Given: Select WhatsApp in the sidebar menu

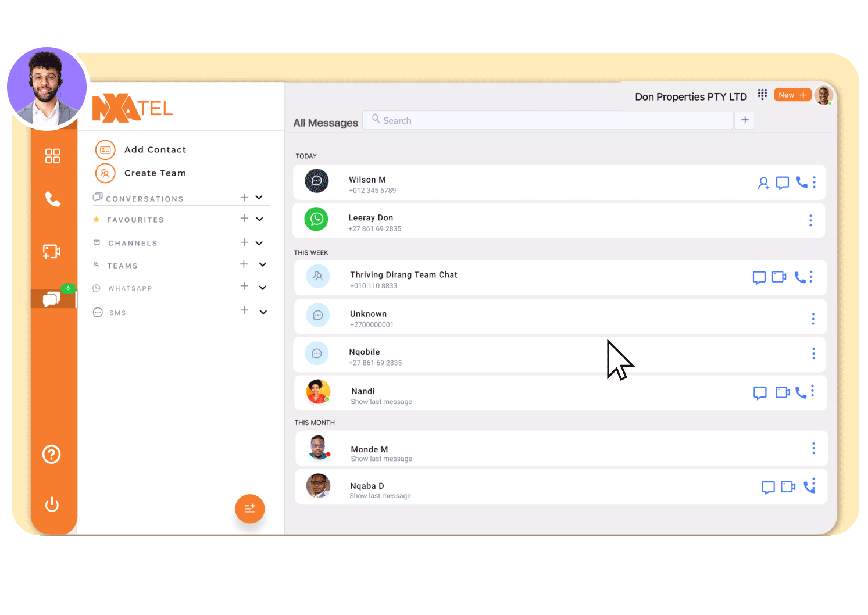Looking at the screenshot, I should coord(130,288).
